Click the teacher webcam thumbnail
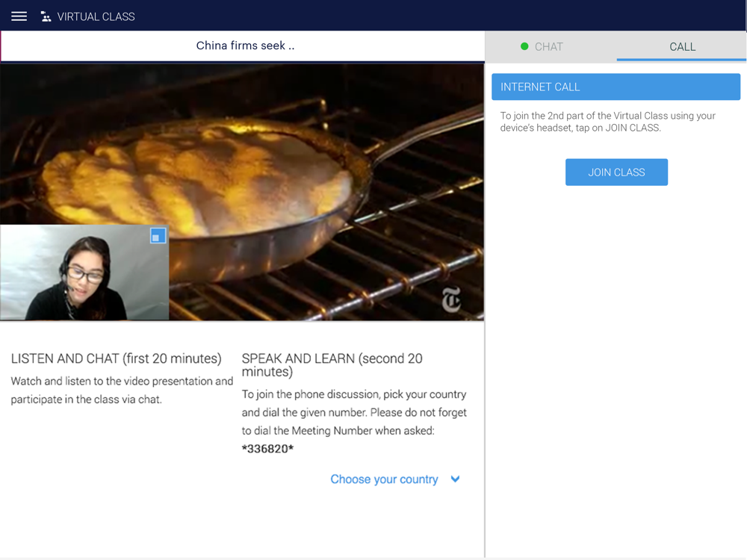Viewport: 747px width, 560px height. coord(84,273)
